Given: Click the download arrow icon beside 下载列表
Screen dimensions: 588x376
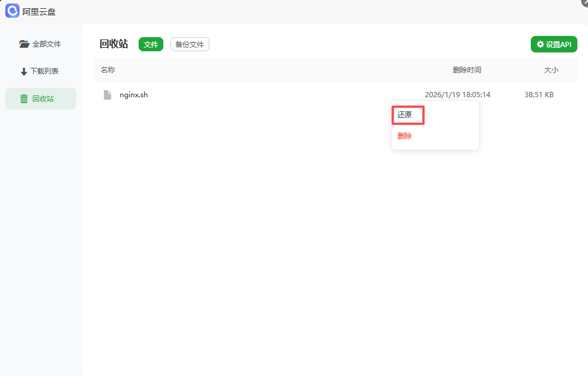Looking at the screenshot, I should 24,71.
